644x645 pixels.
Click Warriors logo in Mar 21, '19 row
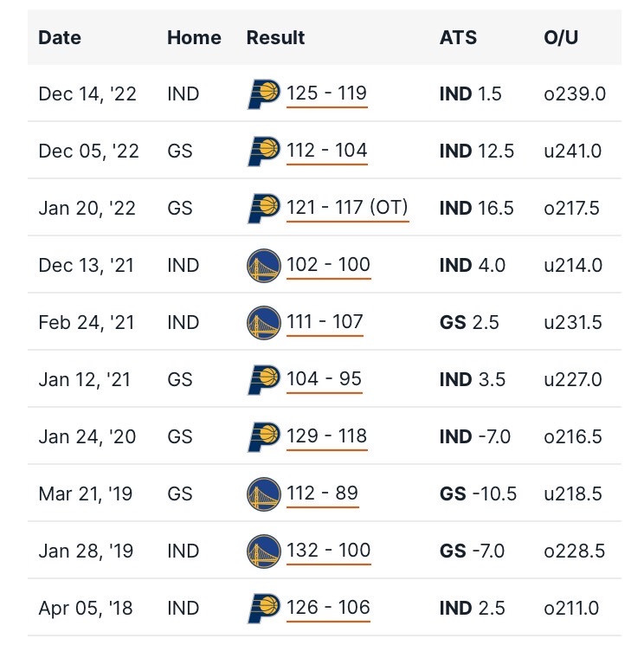(264, 494)
